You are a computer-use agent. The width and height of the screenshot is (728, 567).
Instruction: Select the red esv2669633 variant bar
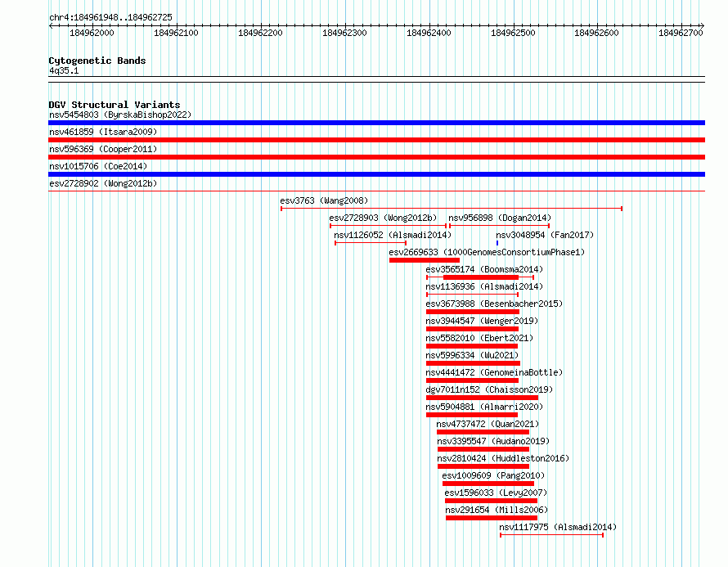tap(425, 260)
